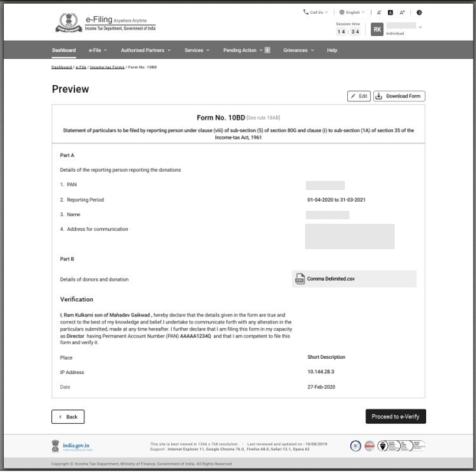This screenshot has height=473, width=476.
Task: Expand the user profile chevron
Action: [x=420, y=28]
